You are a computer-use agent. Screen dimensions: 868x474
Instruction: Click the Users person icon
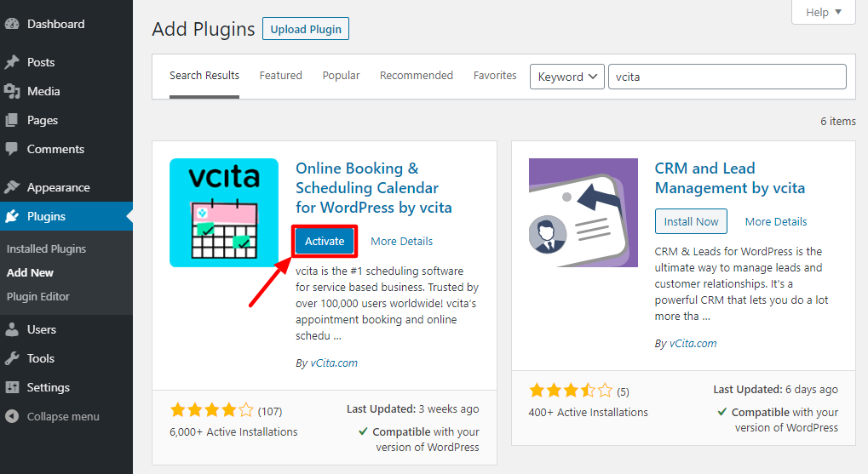point(12,329)
